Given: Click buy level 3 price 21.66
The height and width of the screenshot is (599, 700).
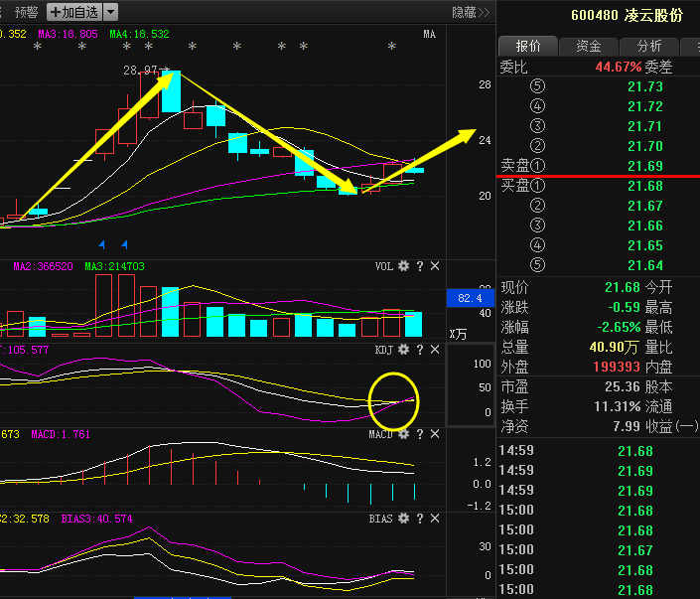Looking at the screenshot, I should tap(645, 225).
